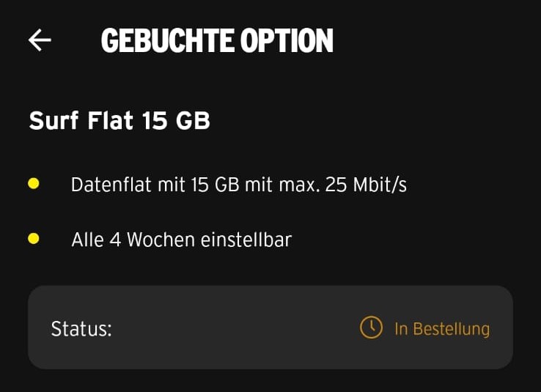This screenshot has width=541, height=392.
Task: Click the Status: label
Action: [81, 329]
